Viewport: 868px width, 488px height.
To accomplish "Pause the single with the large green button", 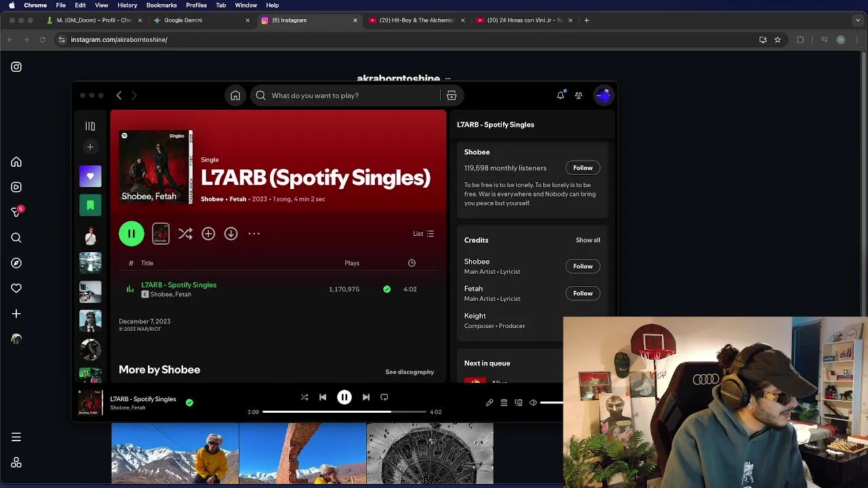I will 132,233.
